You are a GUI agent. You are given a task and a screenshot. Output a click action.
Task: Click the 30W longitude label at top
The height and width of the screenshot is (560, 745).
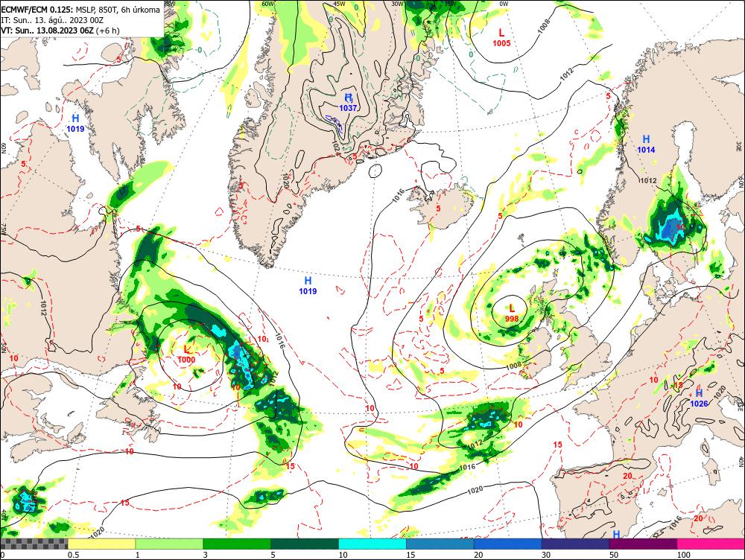(396, 4)
